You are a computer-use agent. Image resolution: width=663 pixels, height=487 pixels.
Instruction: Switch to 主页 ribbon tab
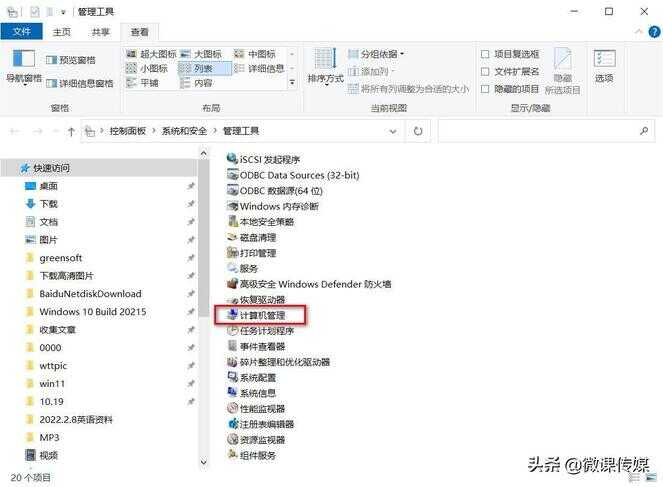click(62, 32)
